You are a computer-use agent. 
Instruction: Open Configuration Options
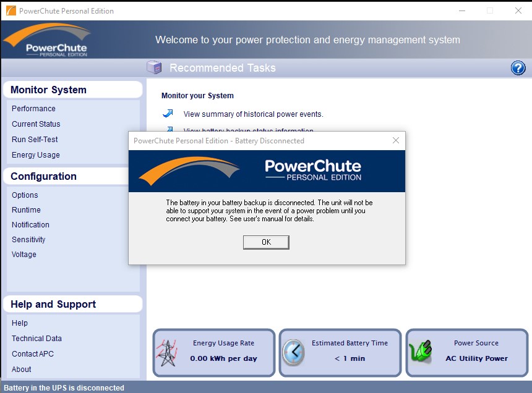tap(25, 195)
